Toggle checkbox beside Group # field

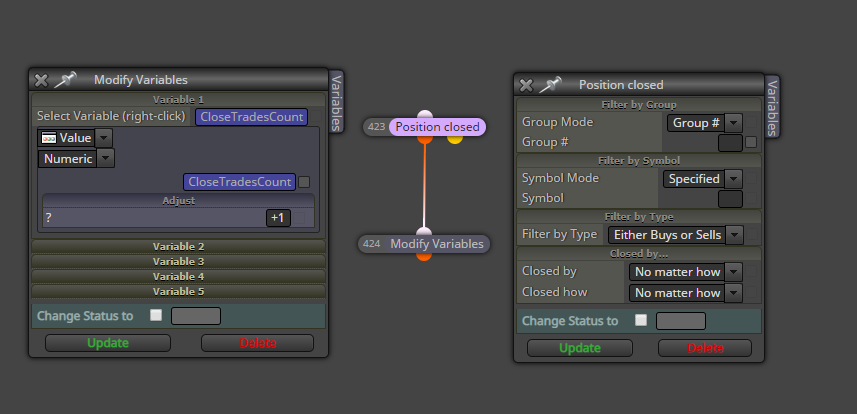751,142
